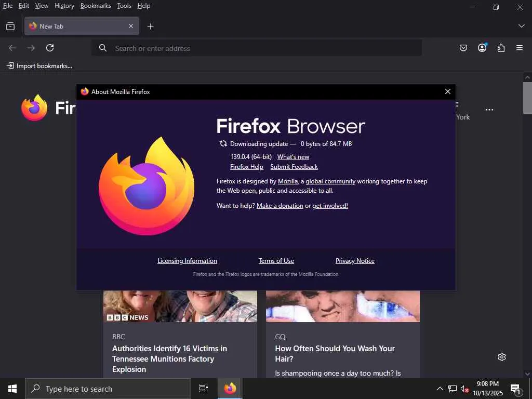Open the Firefox account icon
Viewport: 532px width, 399px height.
point(482,48)
